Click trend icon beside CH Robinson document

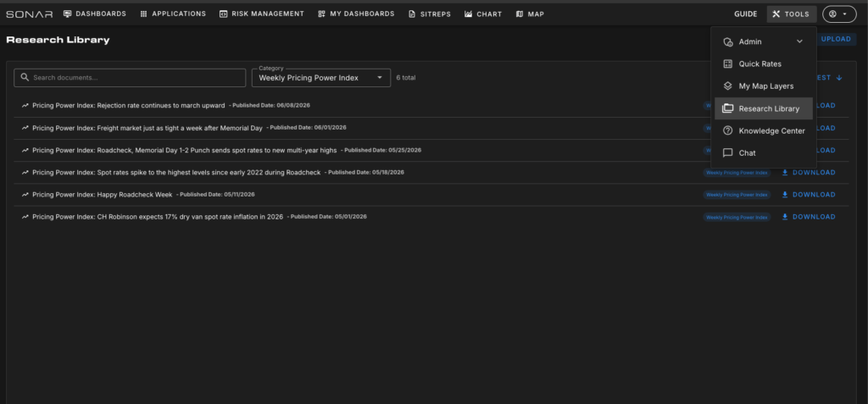[25, 216]
